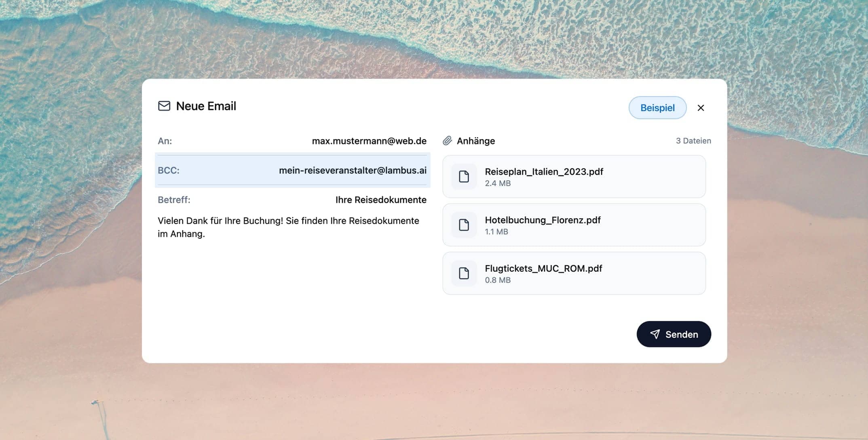Click the file icon for Flugtickets_MUC_ROM.pdf
The height and width of the screenshot is (440, 868).
point(464,274)
